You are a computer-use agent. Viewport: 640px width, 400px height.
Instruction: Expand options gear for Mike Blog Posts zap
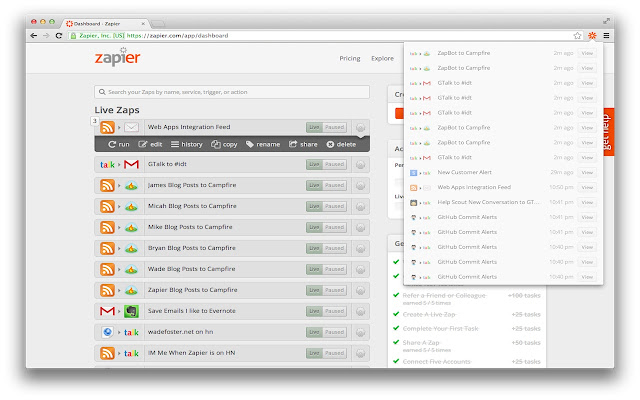pyautogui.click(x=360, y=228)
